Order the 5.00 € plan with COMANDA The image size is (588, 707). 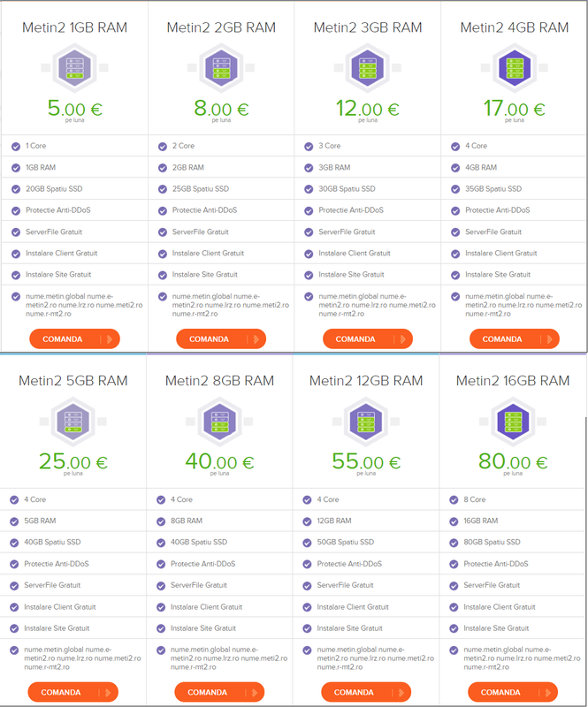(x=74, y=339)
